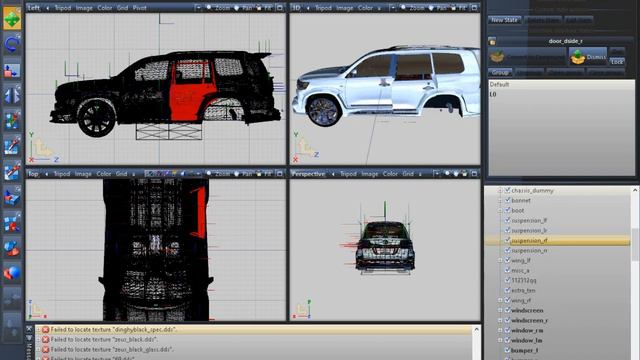This screenshot has width=640, height=360.
Task: Toggle visibility checkbox for bonnet
Action: pos(507,200)
